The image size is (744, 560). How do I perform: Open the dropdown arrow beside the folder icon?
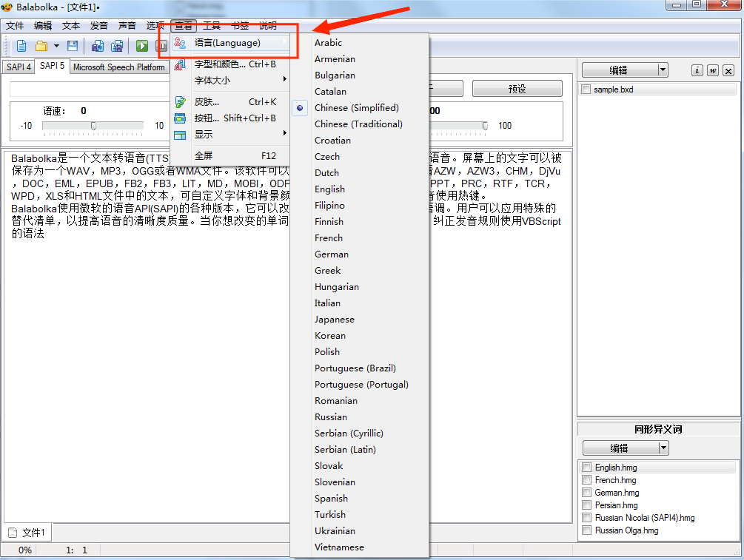coord(56,46)
